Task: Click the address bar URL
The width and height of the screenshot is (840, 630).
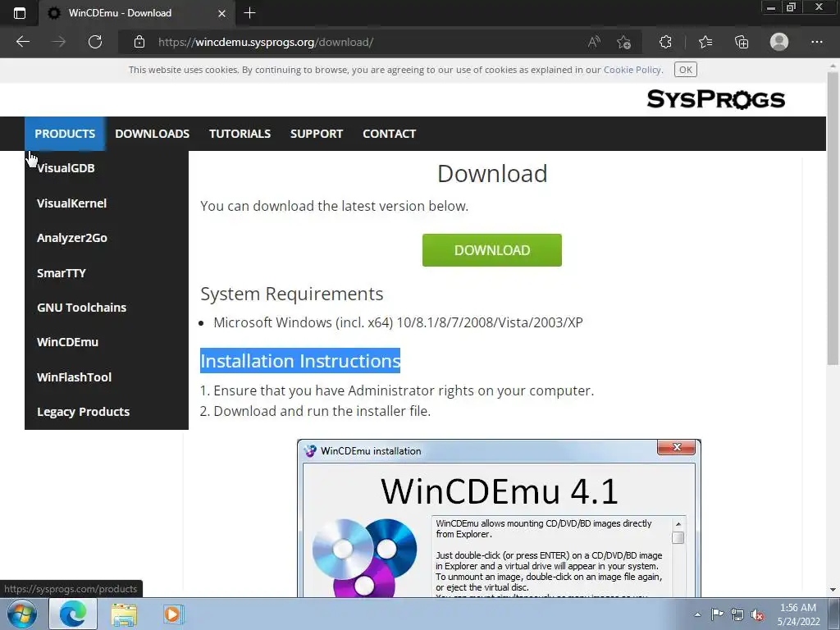Action: (x=266, y=42)
